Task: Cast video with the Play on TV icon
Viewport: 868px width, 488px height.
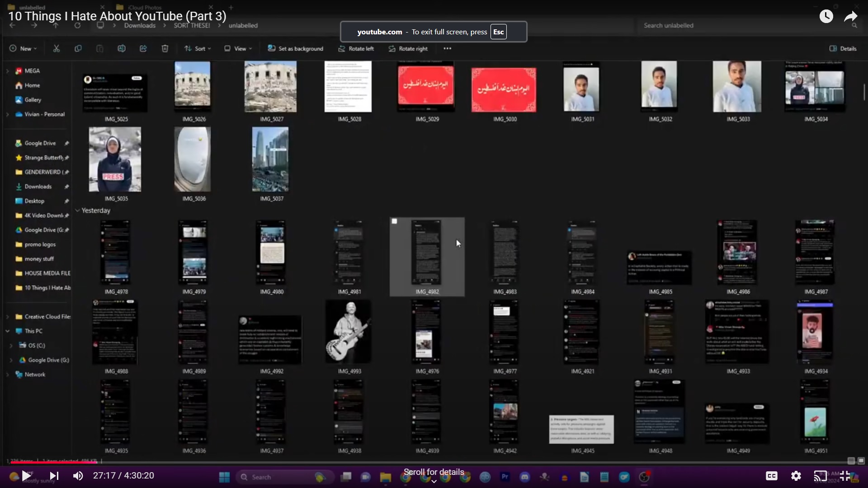Action: [x=820, y=476]
